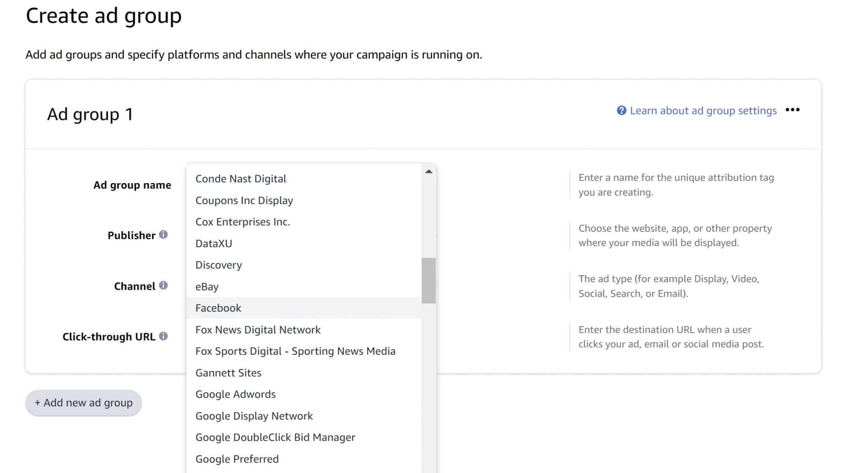This screenshot has height=473, width=868.
Task: Click the Click-through URL label
Action: [109, 337]
